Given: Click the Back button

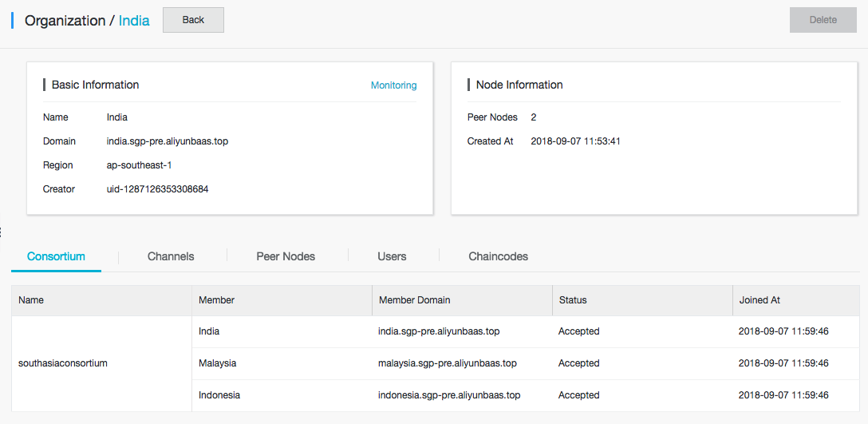Looking at the screenshot, I should 193,20.
